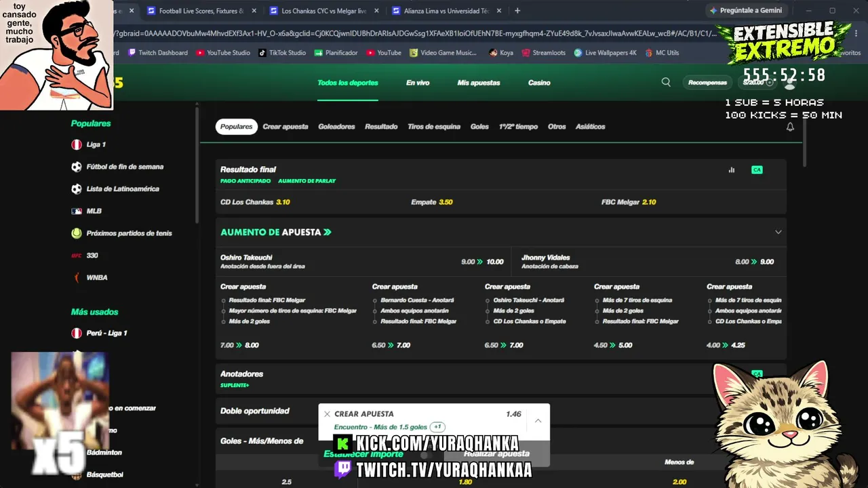
Task: Switch to Todos los deportes tab
Action: tap(348, 83)
